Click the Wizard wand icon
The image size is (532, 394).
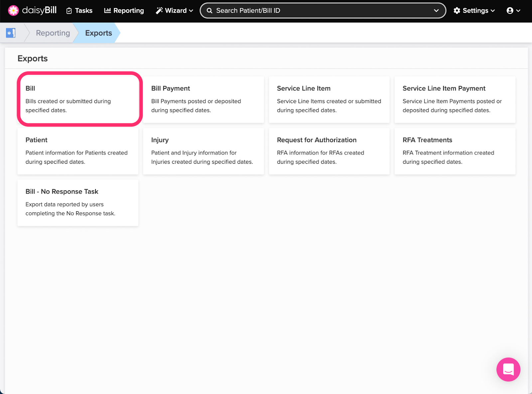click(159, 11)
